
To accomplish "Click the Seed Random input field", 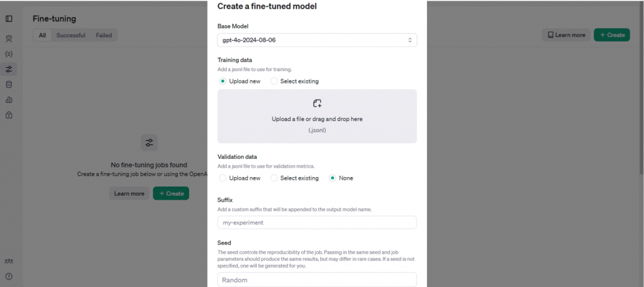I will click(x=317, y=280).
